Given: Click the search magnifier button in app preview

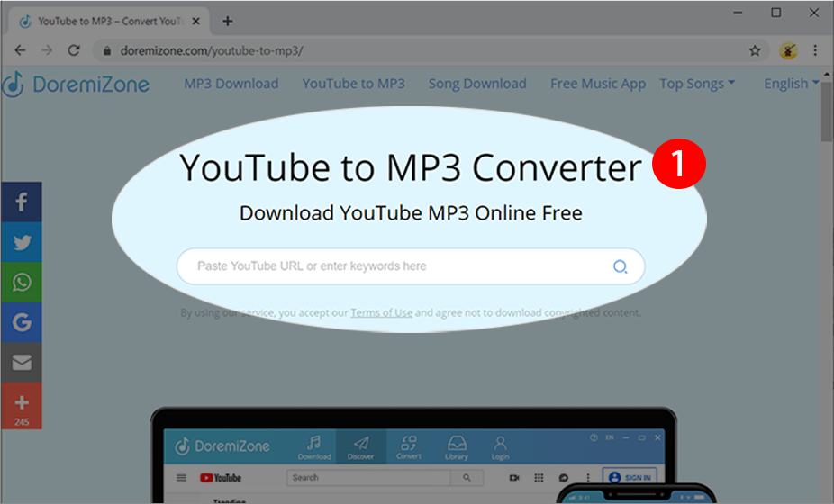Looking at the screenshot, I should (467, 477).
